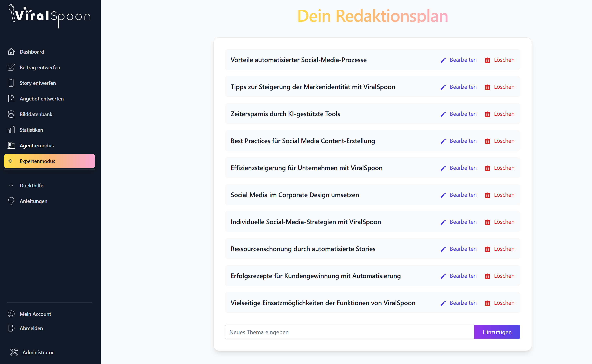Screen dimensions: 592x364
Task: Click pencil icon for Tipps zur Steigerung der Markenidentität
Action: (443, 87)
